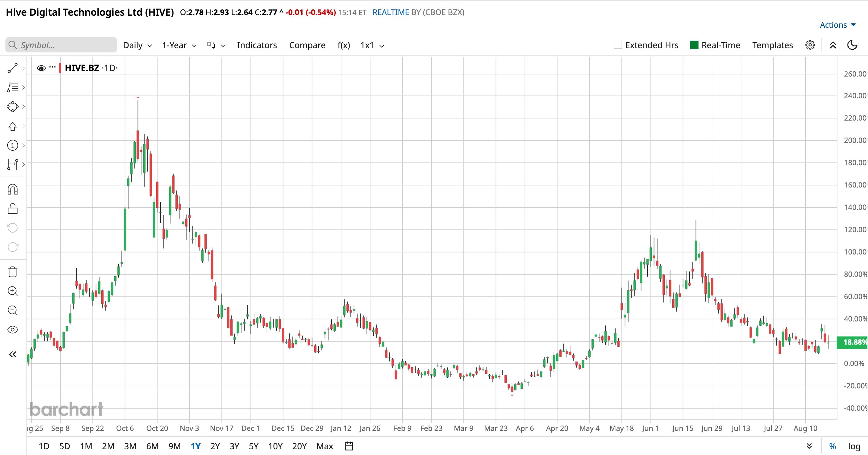Select the 9M time range
868x455 pixels.
(175, 446)
